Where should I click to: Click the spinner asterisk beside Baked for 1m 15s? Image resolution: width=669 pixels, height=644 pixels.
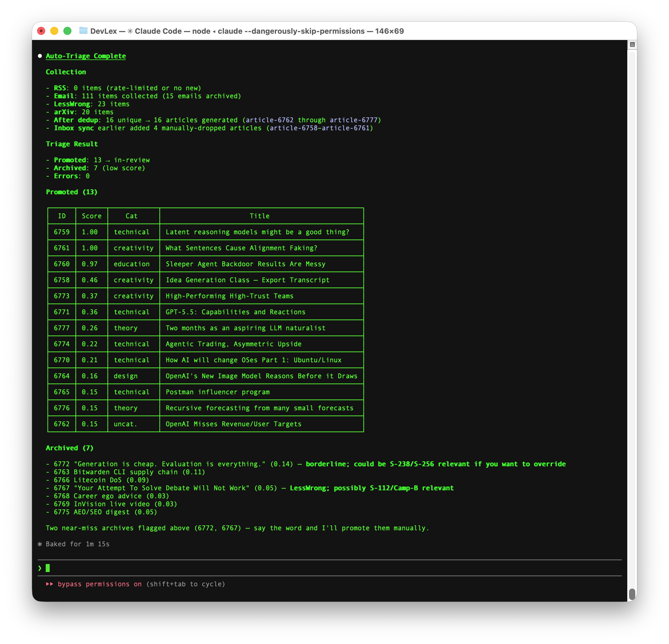click(x=40, y=544)
